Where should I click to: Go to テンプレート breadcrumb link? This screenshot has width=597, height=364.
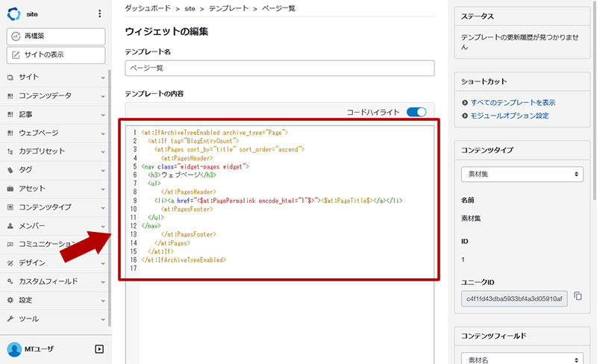(228, 8)
